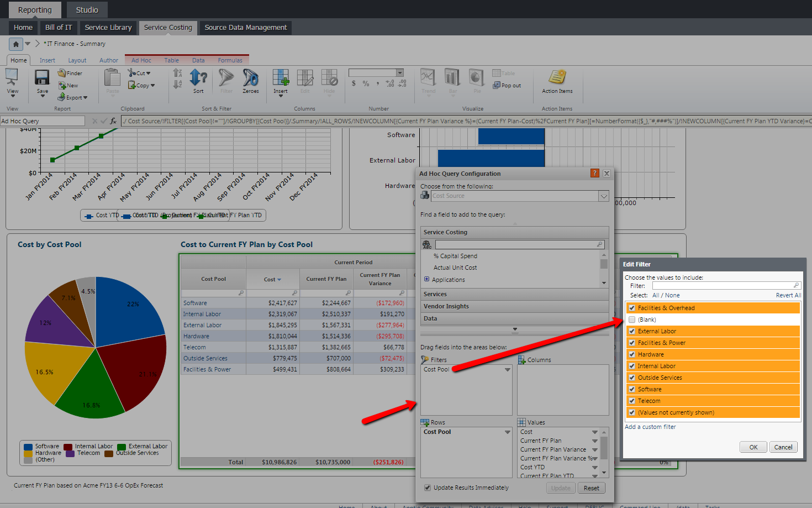812x508 pixels.
Task: Expand the Applications tree node
Action: click(x=426, y=279)
